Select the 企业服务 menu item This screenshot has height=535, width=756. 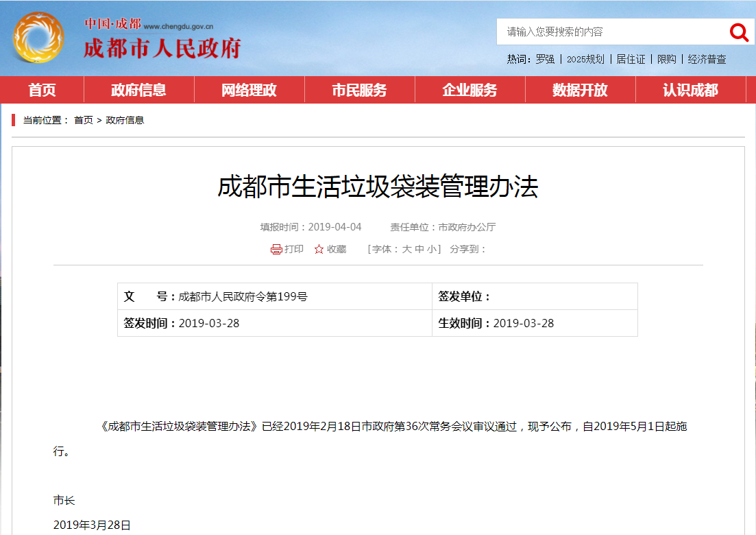pyautogui.click(x=470, y=90)
